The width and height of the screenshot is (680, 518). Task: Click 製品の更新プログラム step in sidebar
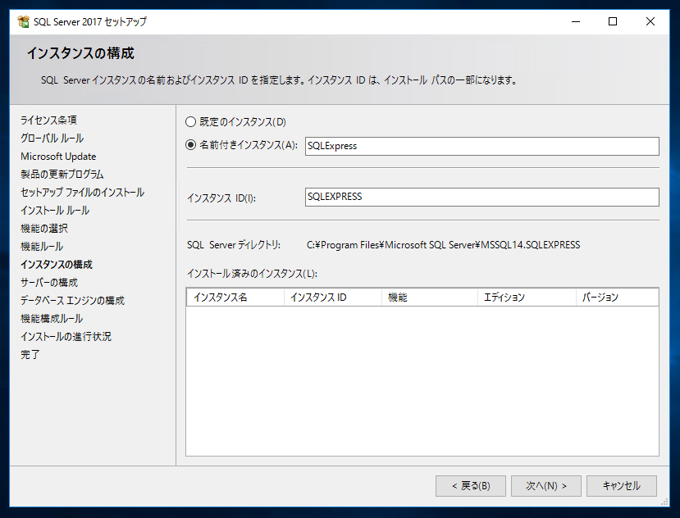62,174
